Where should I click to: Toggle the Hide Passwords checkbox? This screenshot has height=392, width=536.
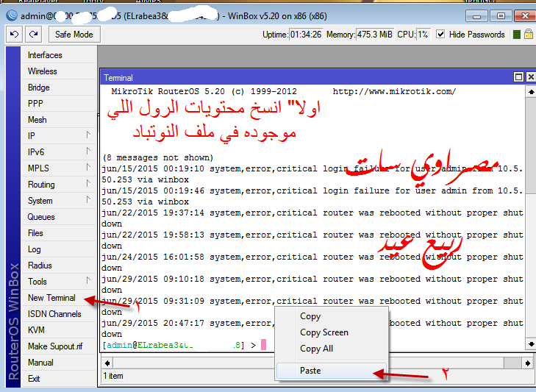tap(440, 35)
